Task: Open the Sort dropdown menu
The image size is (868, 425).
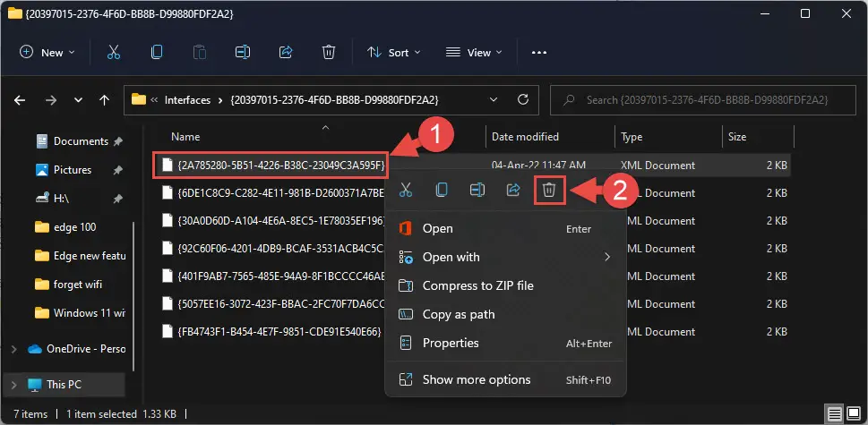Action: pos(393,53)
